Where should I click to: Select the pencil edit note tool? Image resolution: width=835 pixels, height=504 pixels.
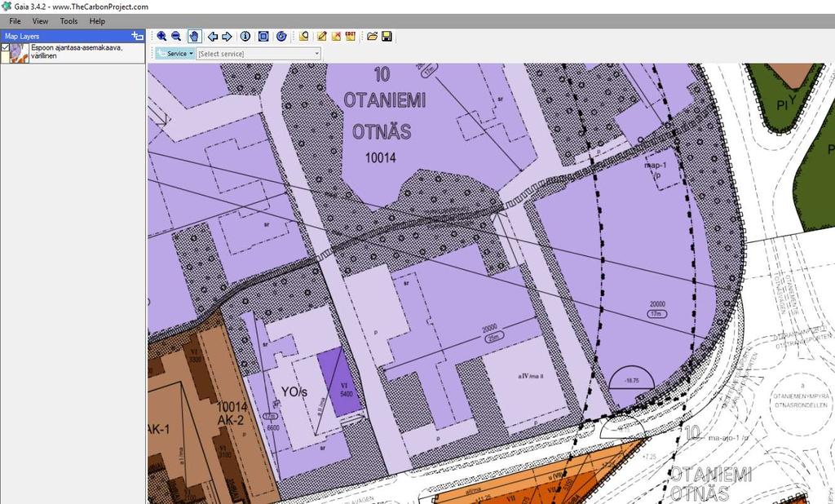321,36
